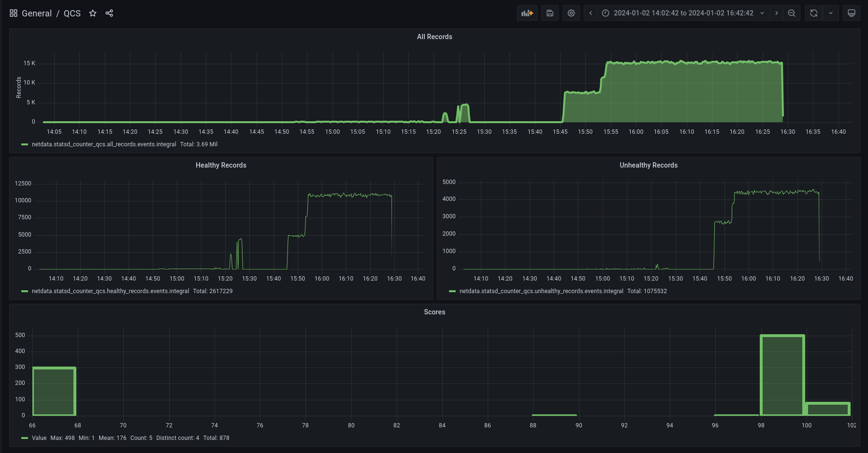Open dashboard settings gear icon
The width and height of the screenshot is (868, 453).
[571, 13]
